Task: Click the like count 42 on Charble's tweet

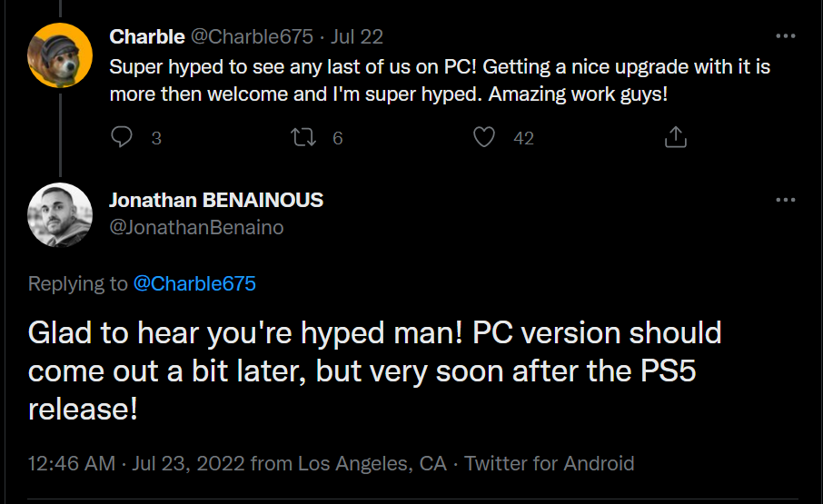Action: point(523,138)
